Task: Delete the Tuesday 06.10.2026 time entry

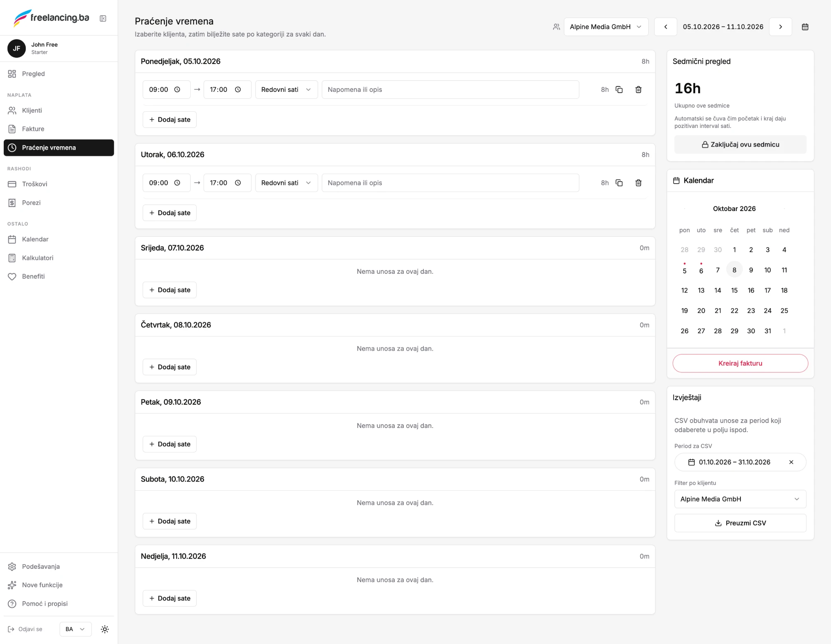Action: click(x=639, y=183)
